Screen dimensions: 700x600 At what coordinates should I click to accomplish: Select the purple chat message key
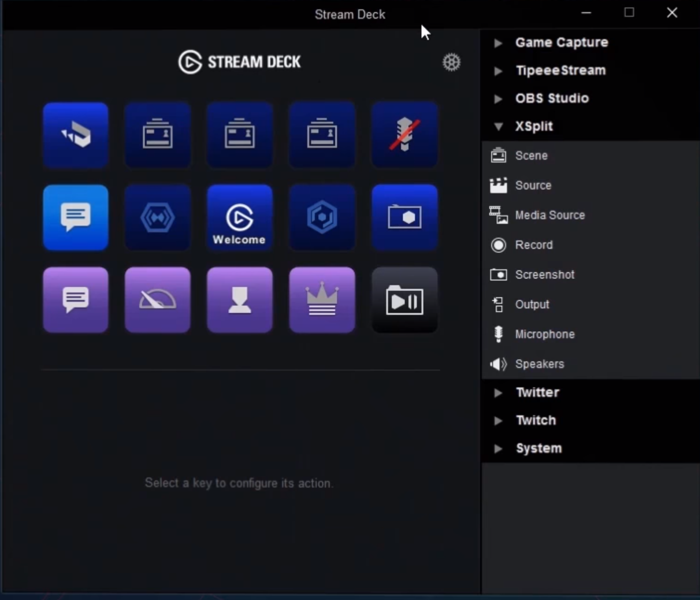[76, 300]
